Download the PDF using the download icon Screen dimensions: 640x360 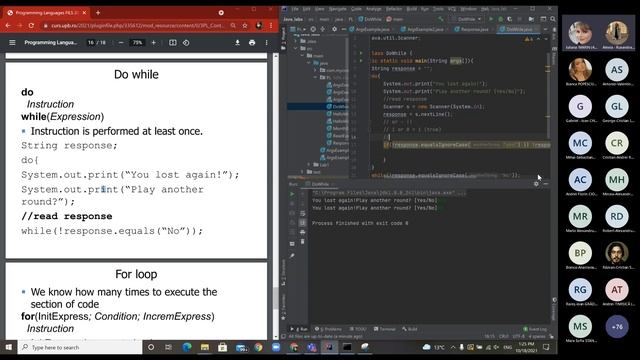pyautogui.click(x=237, y=42)
